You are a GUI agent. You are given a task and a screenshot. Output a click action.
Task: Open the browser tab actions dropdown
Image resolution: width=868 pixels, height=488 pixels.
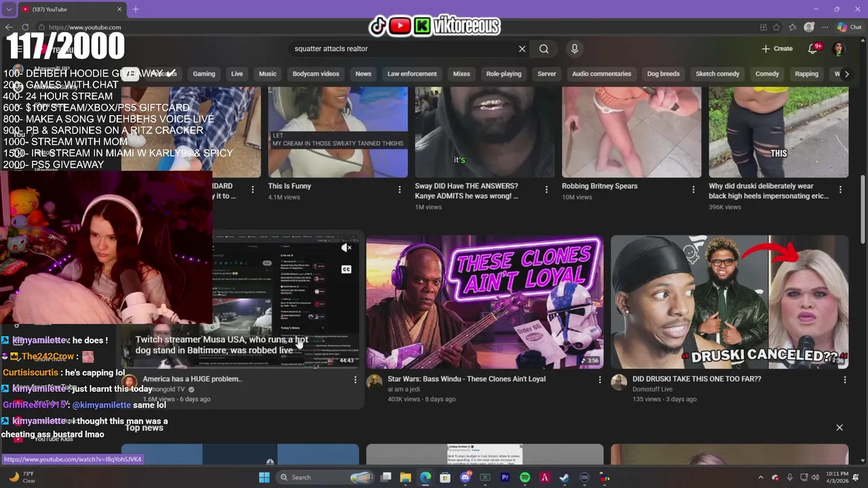click(9, 9)
